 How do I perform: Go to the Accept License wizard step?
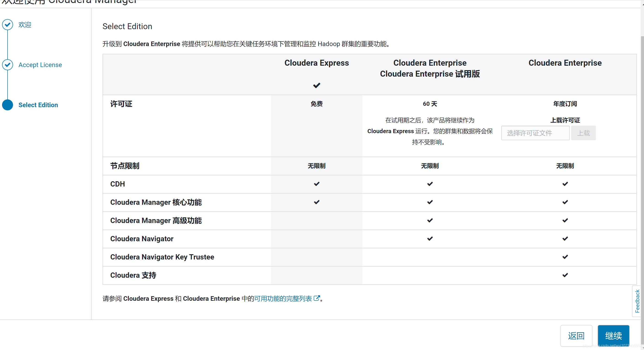pyautogui.click(x=40, y=65)
